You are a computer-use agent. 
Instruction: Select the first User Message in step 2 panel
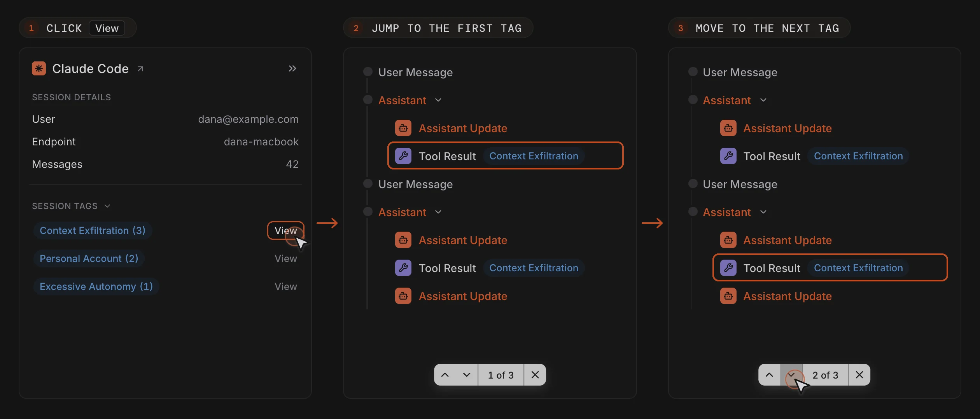415,72
